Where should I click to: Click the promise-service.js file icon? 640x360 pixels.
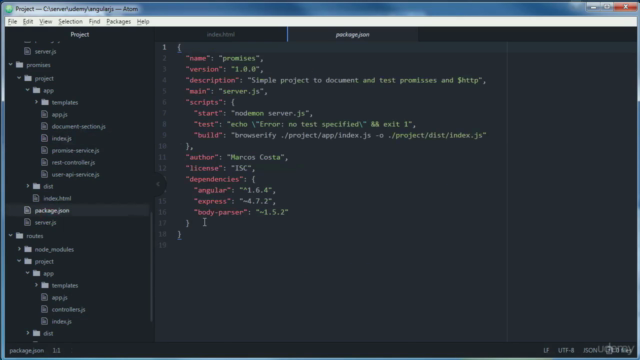click(44, 150)
